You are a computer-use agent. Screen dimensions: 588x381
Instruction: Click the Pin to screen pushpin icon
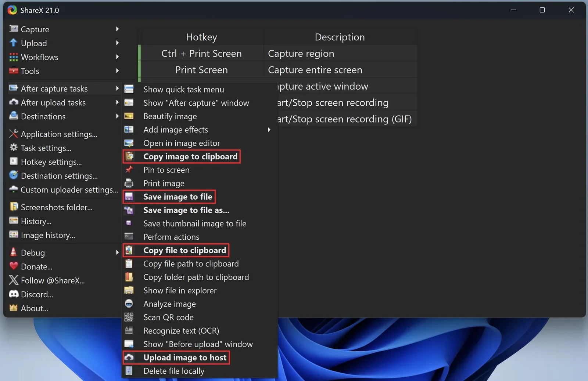click(129, 170)
